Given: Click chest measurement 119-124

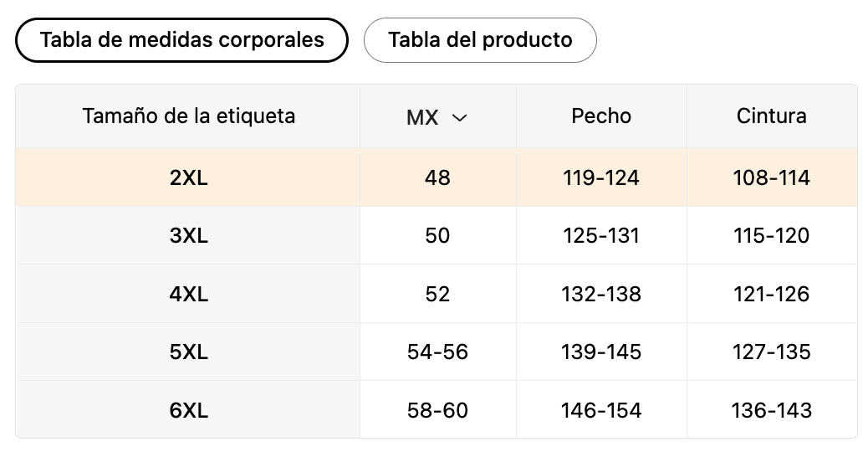Looking at the screenshot, I should 601,177.
